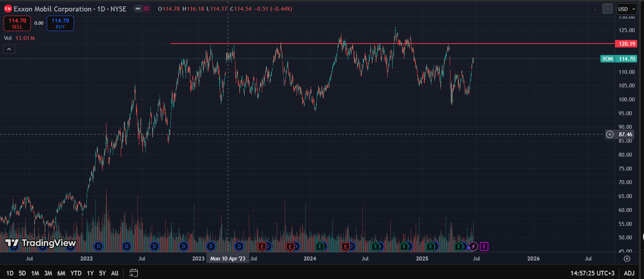
Task: Click the 125.00 price scale label
Action: click(626, 30)
